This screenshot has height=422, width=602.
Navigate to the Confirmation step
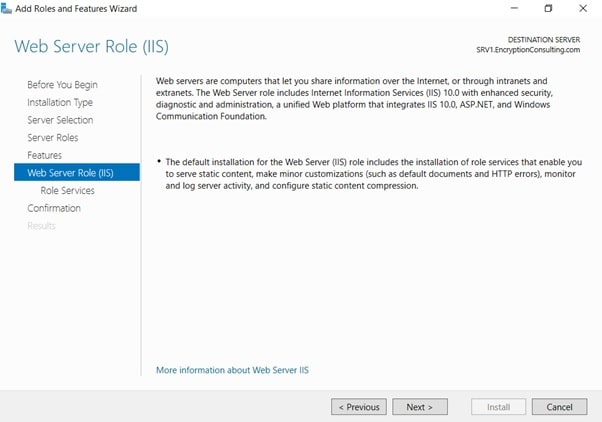click(54, 208)
